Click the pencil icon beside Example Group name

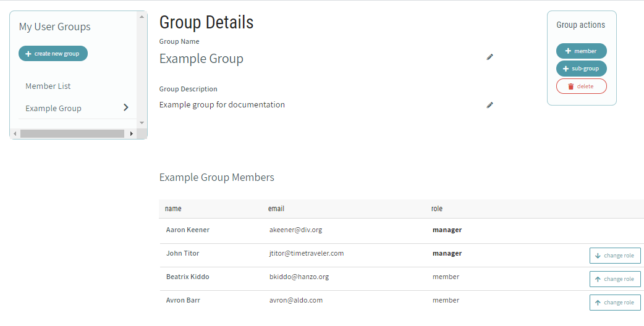click(x=489, y=57)
